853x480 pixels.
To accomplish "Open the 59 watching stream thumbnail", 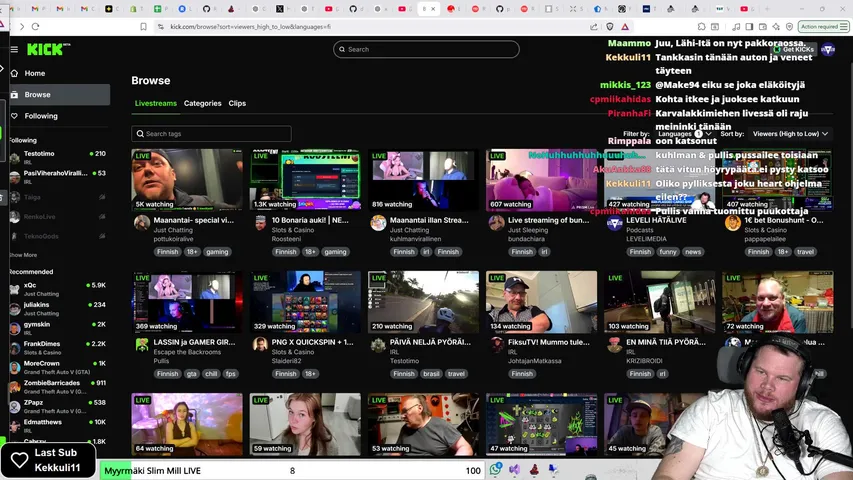I will click(x=305, y=424).
